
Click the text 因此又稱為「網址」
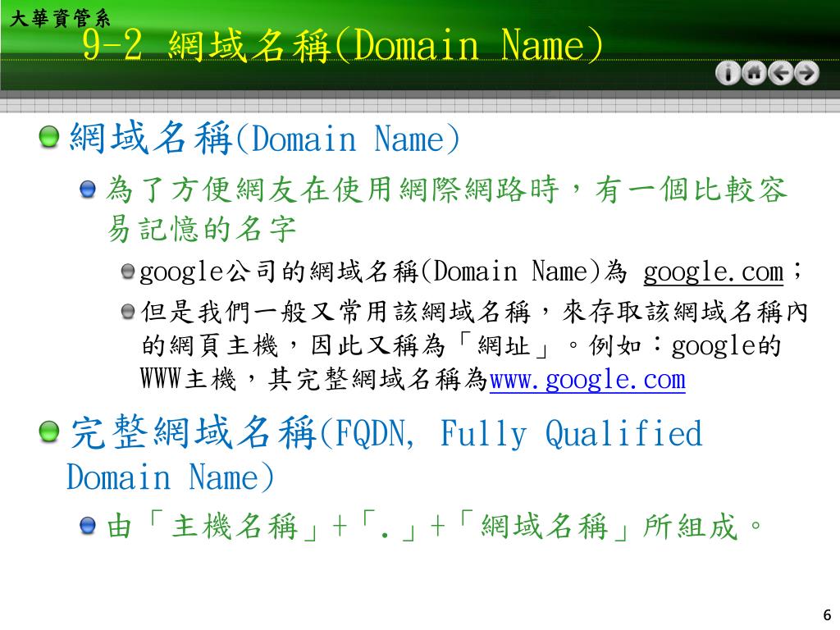click(x=431, y=346)
